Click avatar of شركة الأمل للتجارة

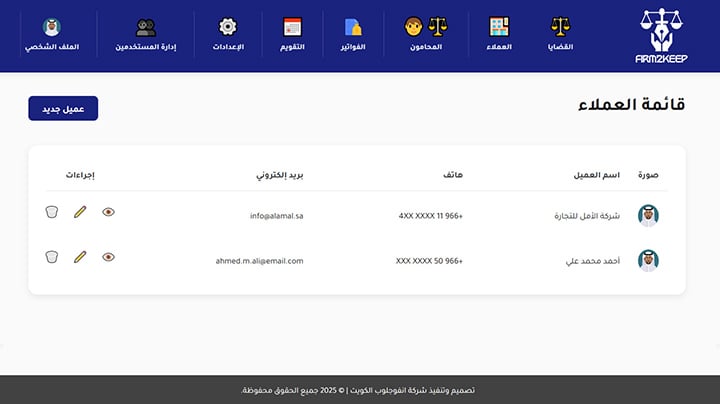tap(648, 215)
